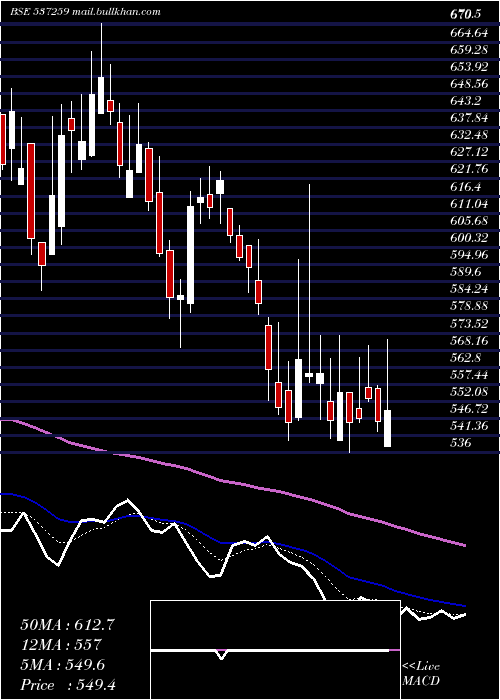Select the 611.04 price axis label

469,204
